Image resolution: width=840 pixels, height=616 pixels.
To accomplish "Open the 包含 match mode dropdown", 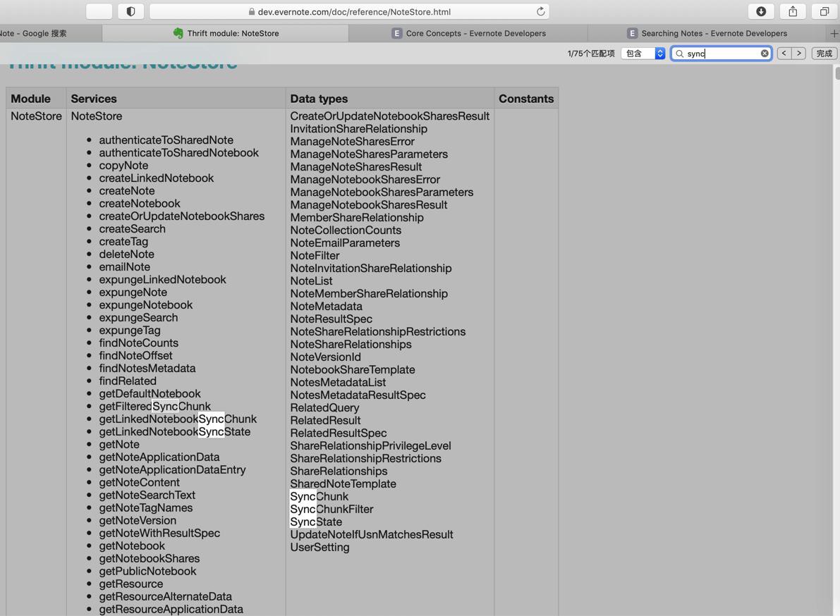I will (643, 53).
